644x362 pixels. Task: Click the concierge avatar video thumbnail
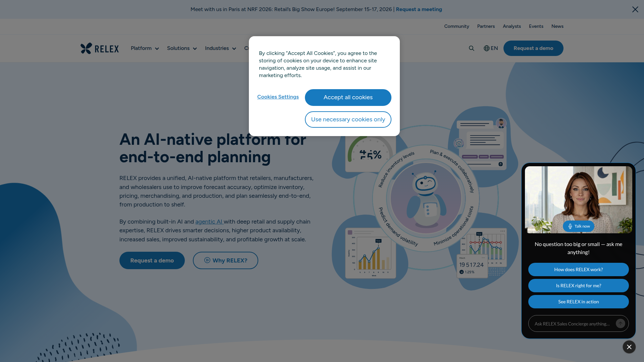pos(579,200)
